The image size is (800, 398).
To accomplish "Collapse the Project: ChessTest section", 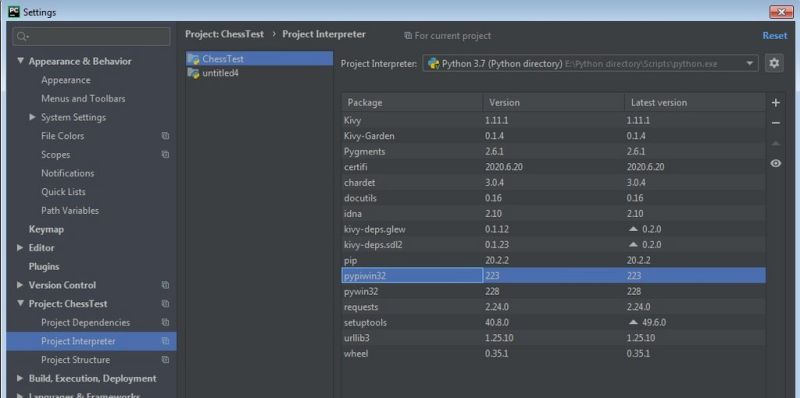I will (x=20, y=303).
